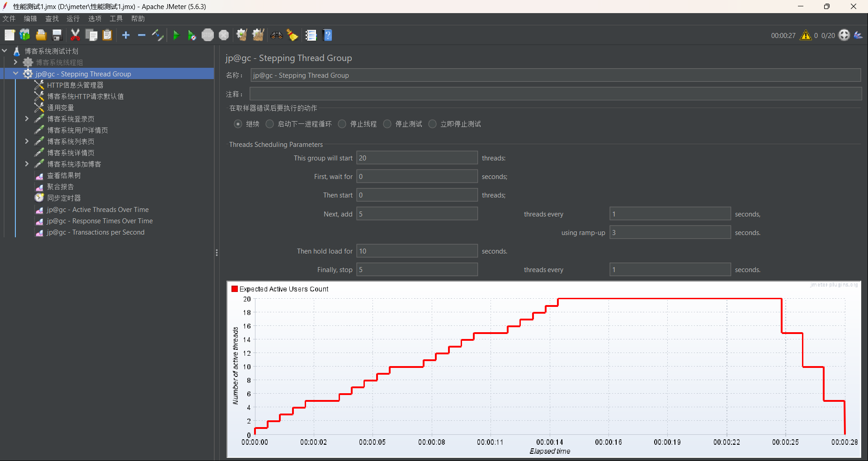Click the 'using ramp-up' seconds field

[x=670, y=232]
